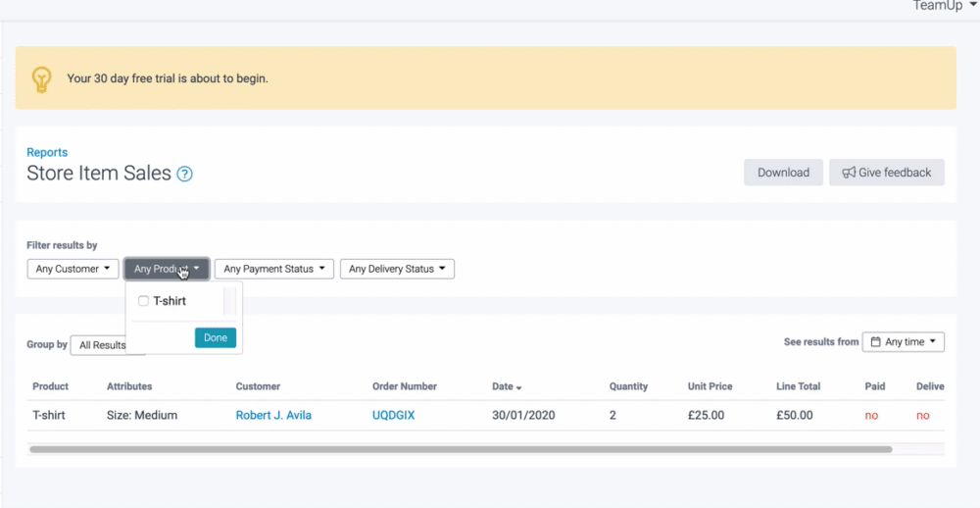
Task: Open order number UQDGIX
Action: [x=393, y=416]
